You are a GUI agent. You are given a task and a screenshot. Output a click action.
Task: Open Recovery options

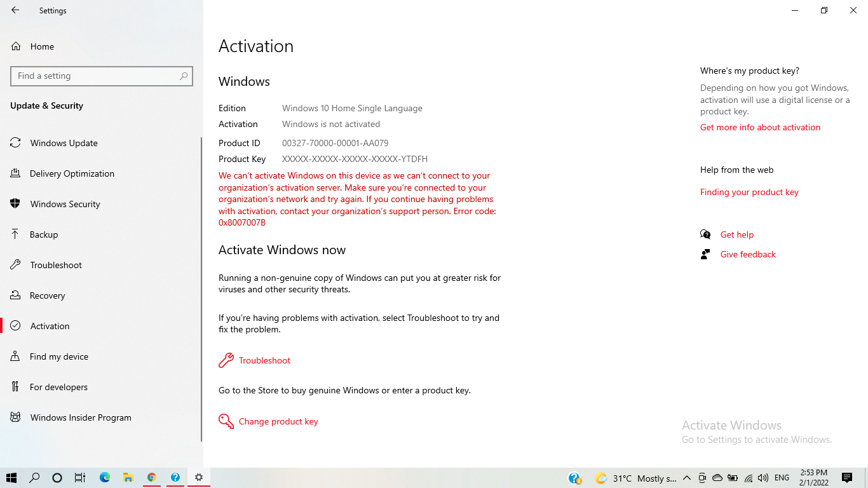click(48, 295)
